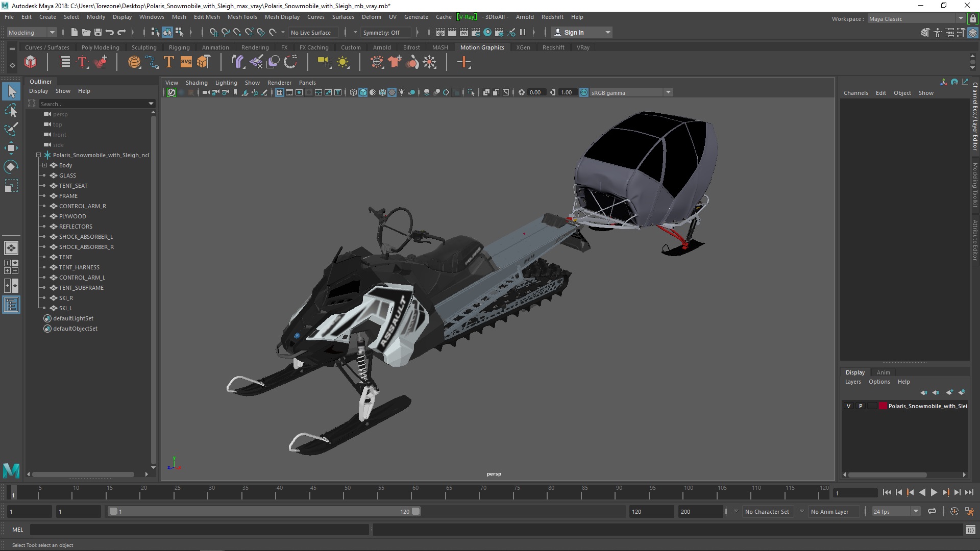This screenshot has width=980, height=551.
Task: Click the IPR render icon
Action: (464, 32)
